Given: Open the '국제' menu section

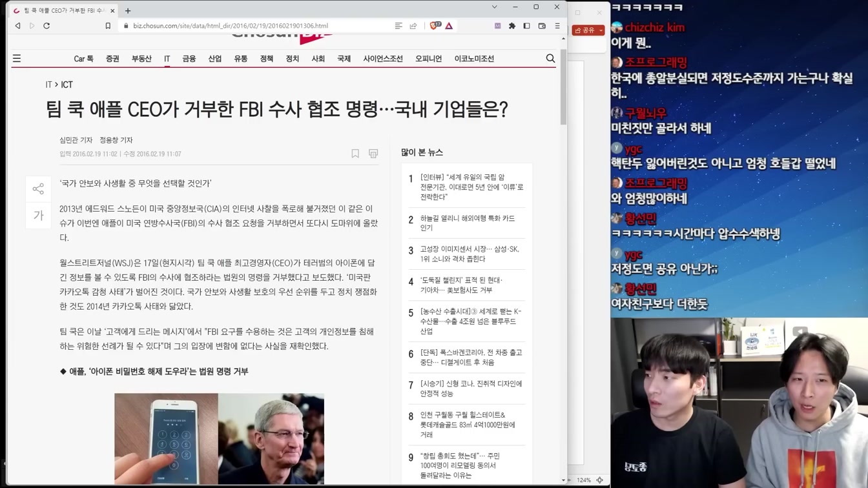Looking at the screenshot, I should (x=344, y=59).
